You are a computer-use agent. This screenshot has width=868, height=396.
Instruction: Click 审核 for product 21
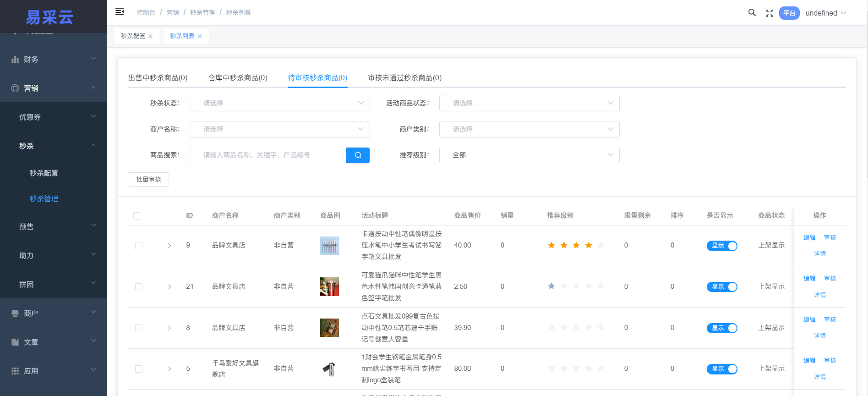pos(830,278)
